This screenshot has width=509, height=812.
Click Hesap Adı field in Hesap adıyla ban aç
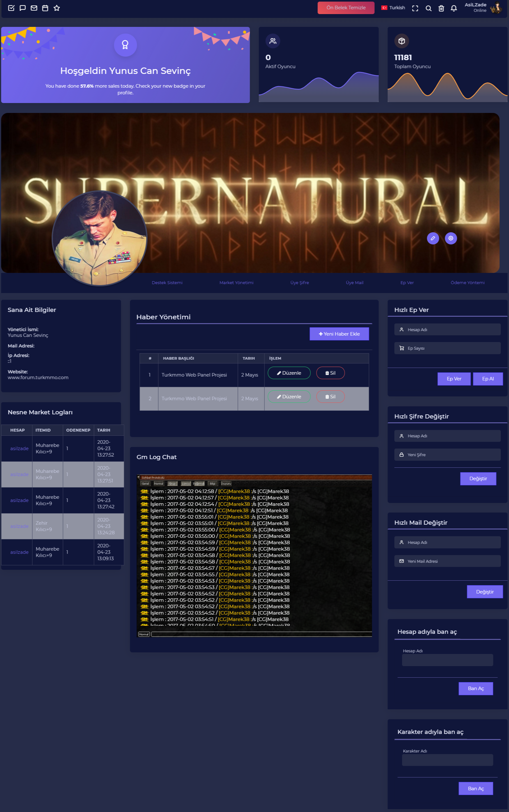(447, 660)
